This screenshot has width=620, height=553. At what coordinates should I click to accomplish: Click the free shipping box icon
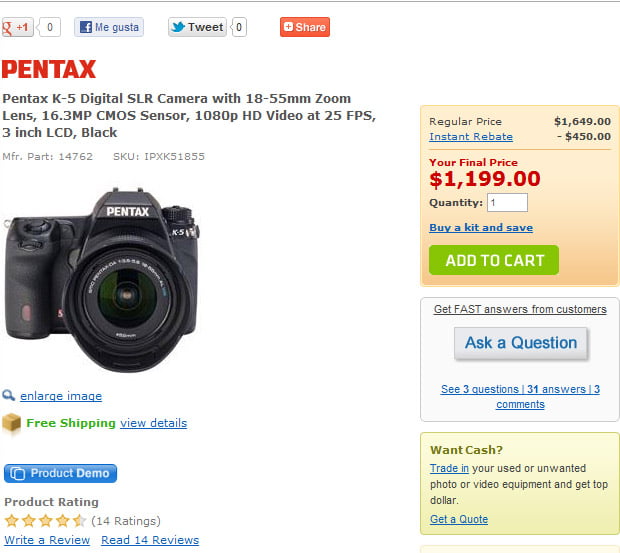pos(12,424)
